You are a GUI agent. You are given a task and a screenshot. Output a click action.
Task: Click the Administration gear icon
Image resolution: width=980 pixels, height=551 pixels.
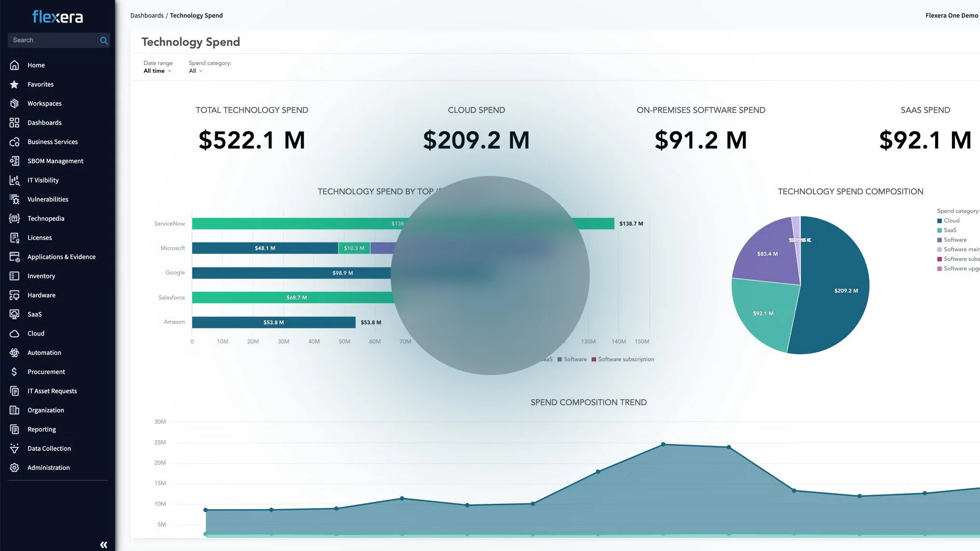click(14, 468)
